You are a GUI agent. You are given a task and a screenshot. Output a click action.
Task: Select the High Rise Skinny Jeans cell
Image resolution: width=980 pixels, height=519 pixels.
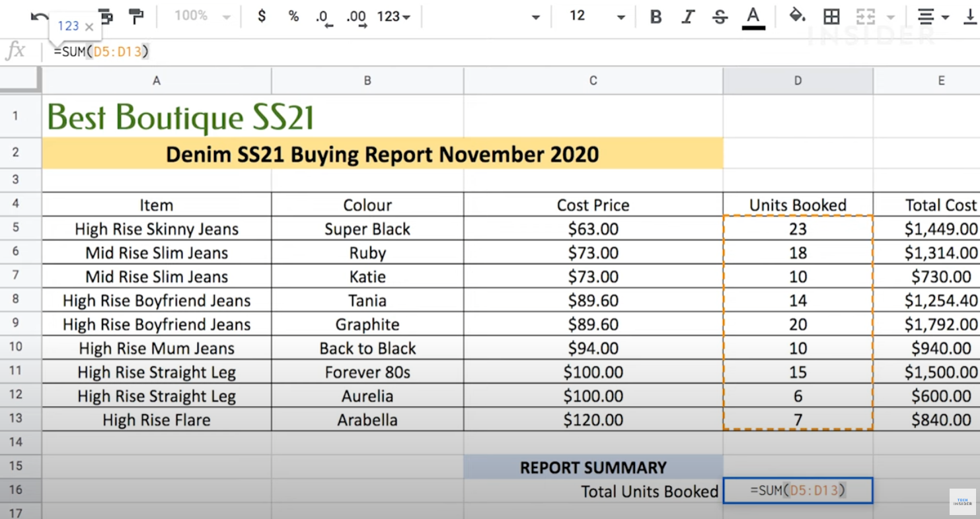[157, 228]
